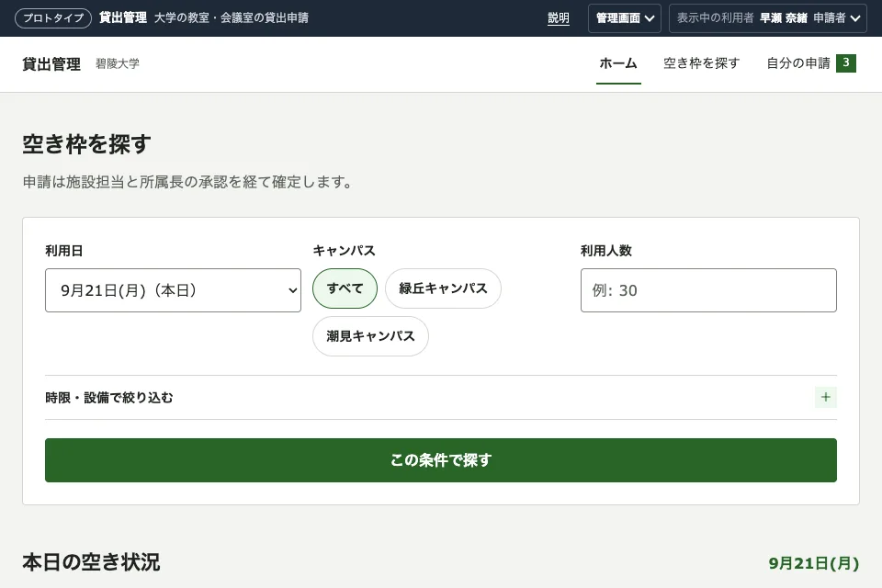Screen dimensions: 882x588
Task: Click the 9月21日(月) date text at bottom
Action: coord(814,563)
